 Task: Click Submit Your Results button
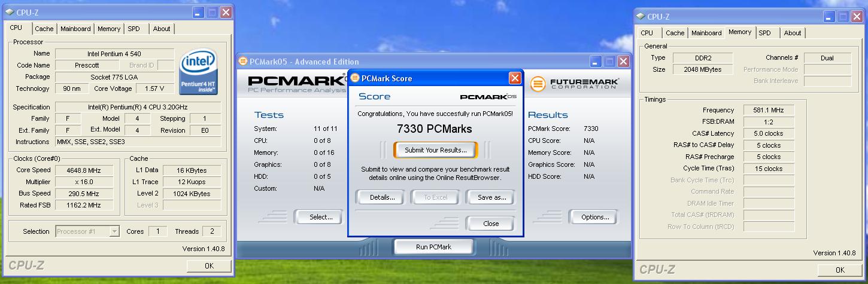(x=435, y=150)
